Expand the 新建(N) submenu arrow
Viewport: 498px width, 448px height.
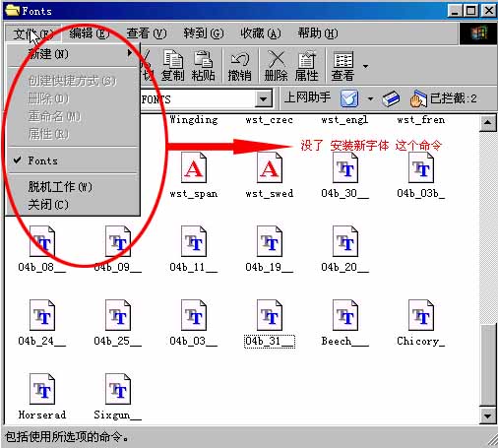(x=130, y=53)
